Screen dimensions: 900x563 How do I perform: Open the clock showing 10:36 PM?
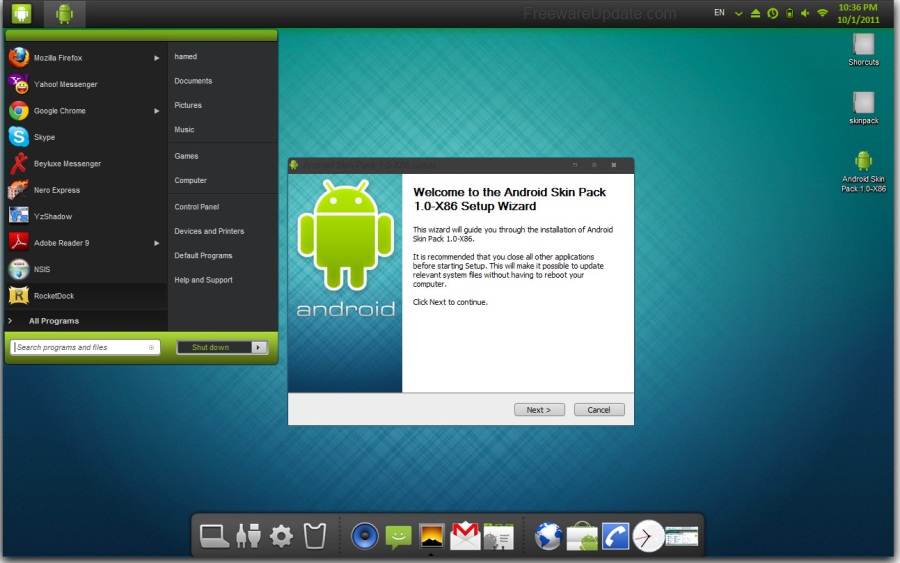(858, 13)
